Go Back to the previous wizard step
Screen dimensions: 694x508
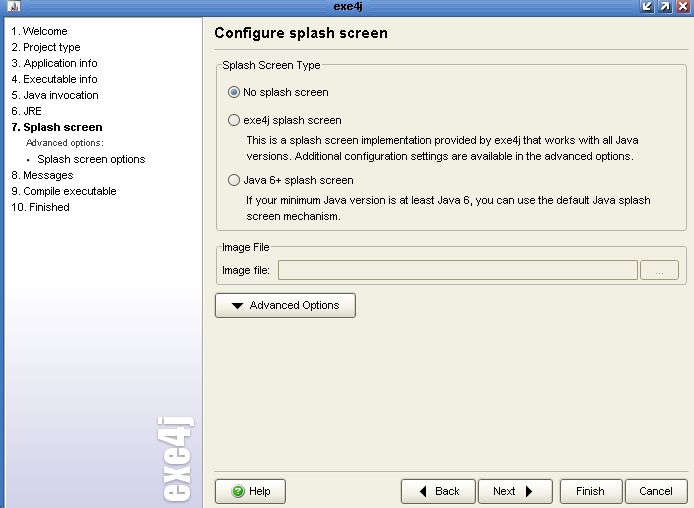438,491
